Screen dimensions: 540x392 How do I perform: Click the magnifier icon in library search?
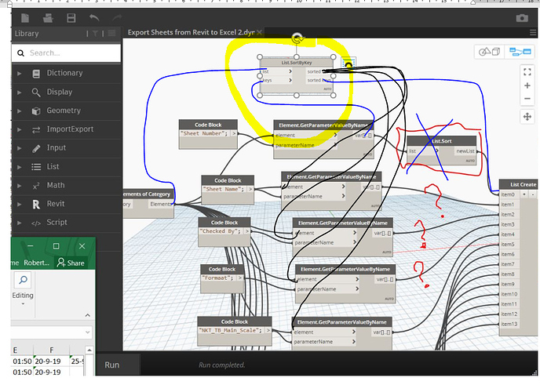coord(20,53)
